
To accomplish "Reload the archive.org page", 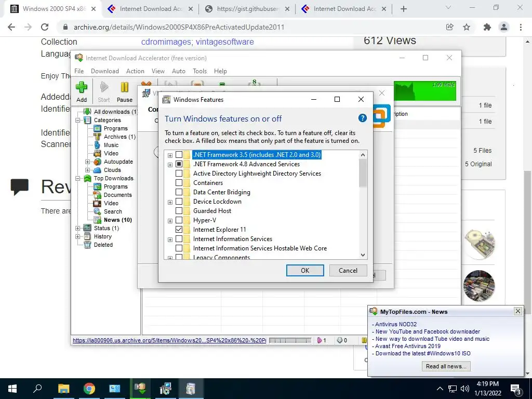I will click(x=45, y=27).
